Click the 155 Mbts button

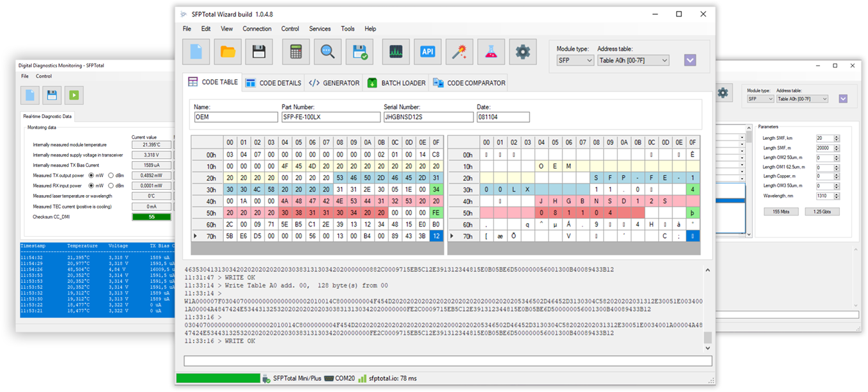(x=781, y=212)
